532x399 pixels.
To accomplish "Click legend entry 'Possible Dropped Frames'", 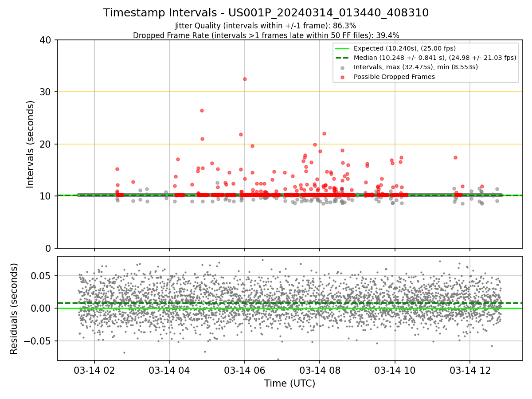I will pos(394,77).
